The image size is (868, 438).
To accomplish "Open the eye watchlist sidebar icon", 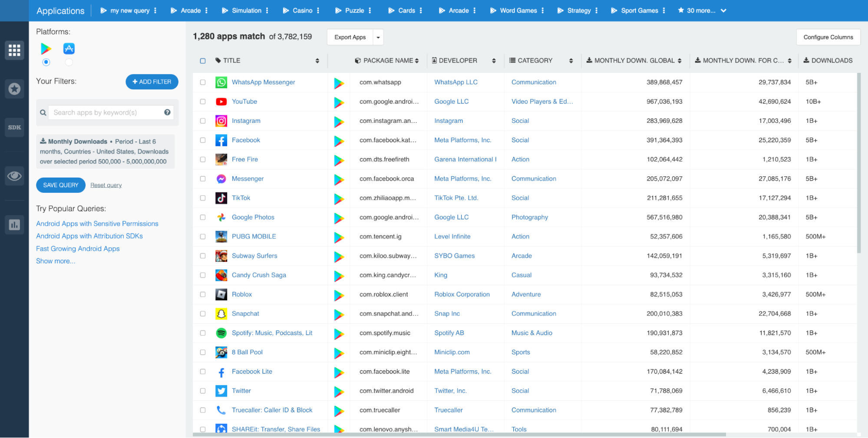I will (x=14, y=176).
